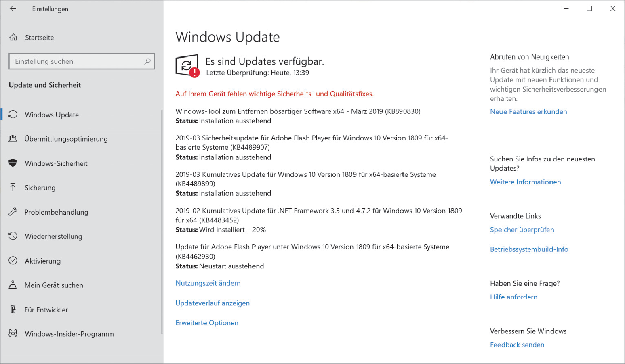Open the Sicherung page
Viewport: 625px width, 364px height.
coord(40,188)
